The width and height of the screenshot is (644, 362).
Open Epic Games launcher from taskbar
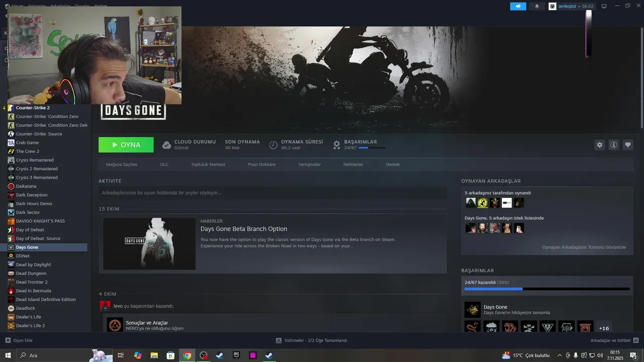[x=236, y=355]
